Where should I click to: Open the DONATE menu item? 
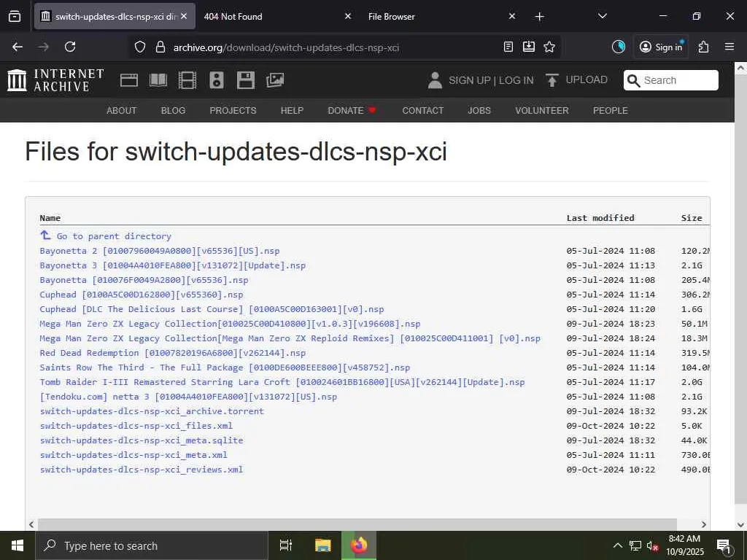point(352,111)
